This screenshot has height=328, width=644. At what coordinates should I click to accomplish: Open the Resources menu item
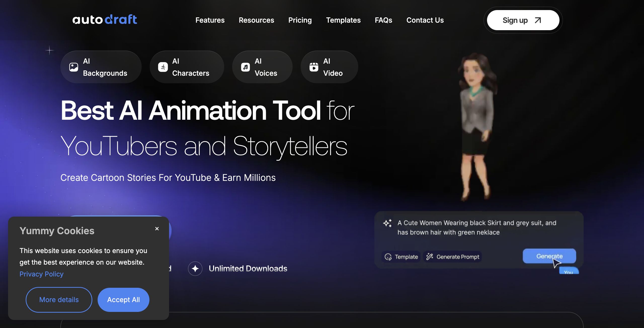pyautogui.click(x=256, y=20)
